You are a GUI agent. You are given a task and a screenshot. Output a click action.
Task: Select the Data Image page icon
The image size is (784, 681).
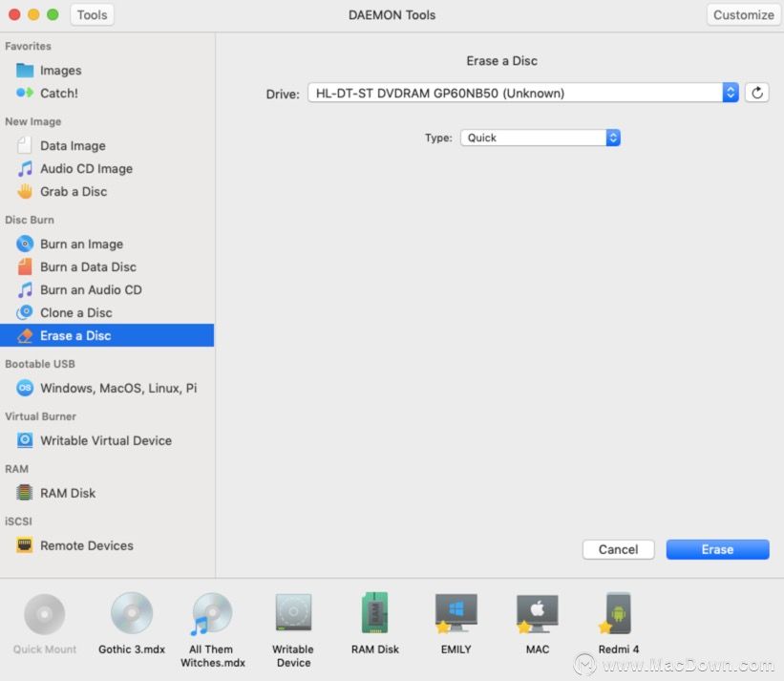click(x=25, y=145)
